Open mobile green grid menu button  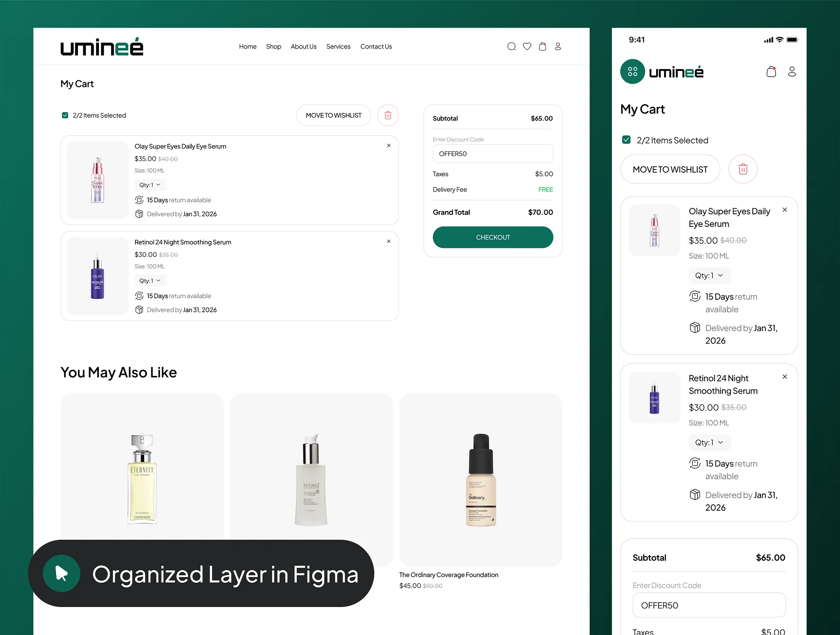tap(632, 71)
